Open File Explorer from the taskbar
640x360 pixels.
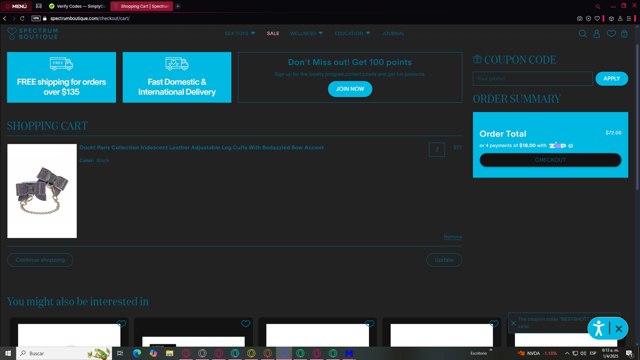pyautogui.click(x=169, y=353)
